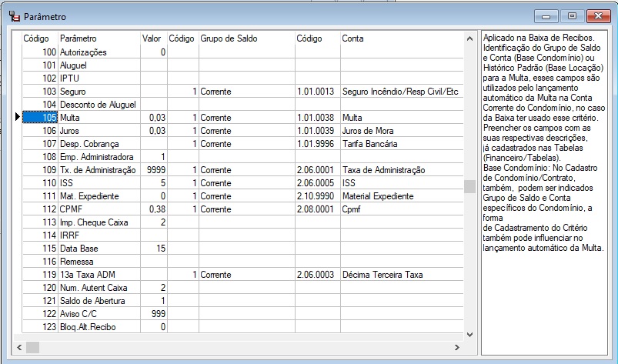The height and width of the screenshot is (364, 618).
Task: Select the 13a Taxa ADM row
Action: tap(242, 275)
